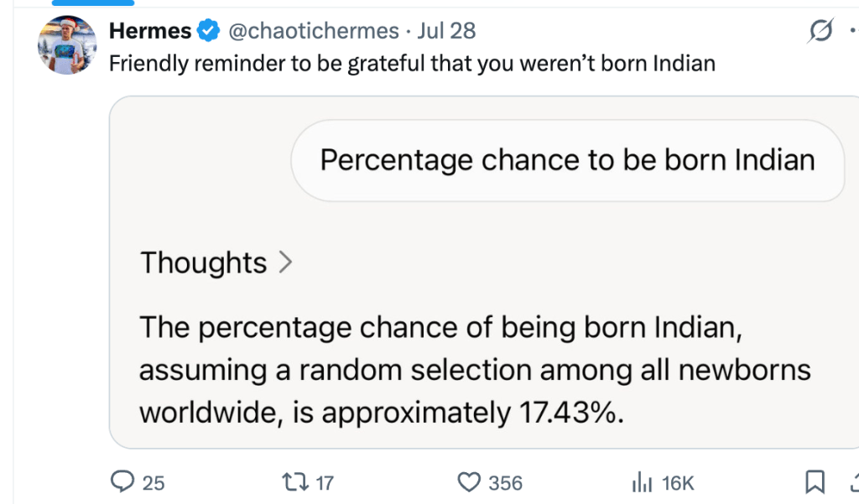This screenshot has width=859, height=504.
Task: Open view analytics bar chart icon
Action: click(642, 482)
